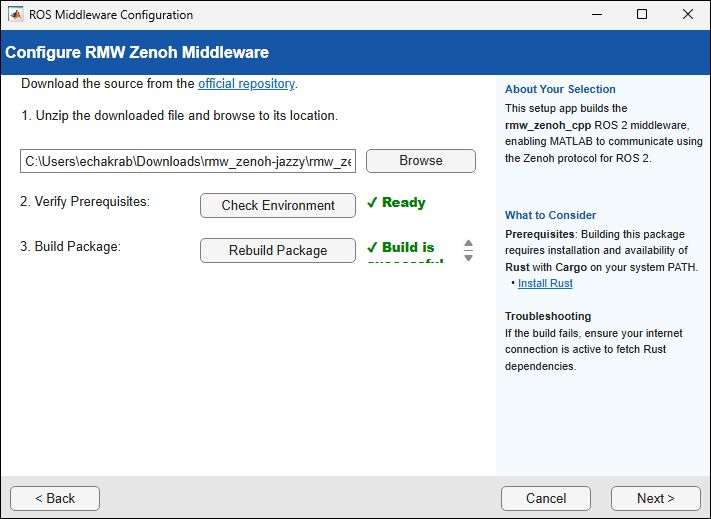This screenshot has width=711, height=519.
Task: Click the '3. Build Package:' label
Action: click(x=70, y=247)
